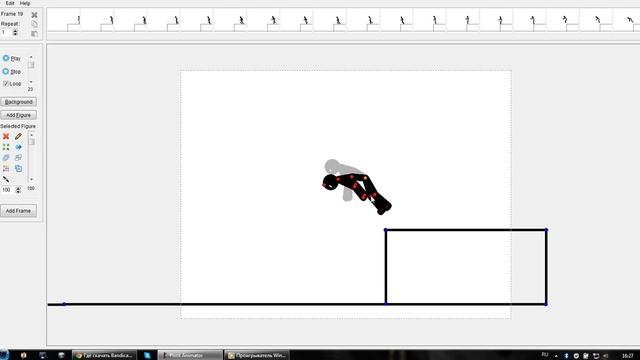This screenshot has width=640, height=360.
Task: Switch to Windows media player taskbar button
Action: (257, 355)
